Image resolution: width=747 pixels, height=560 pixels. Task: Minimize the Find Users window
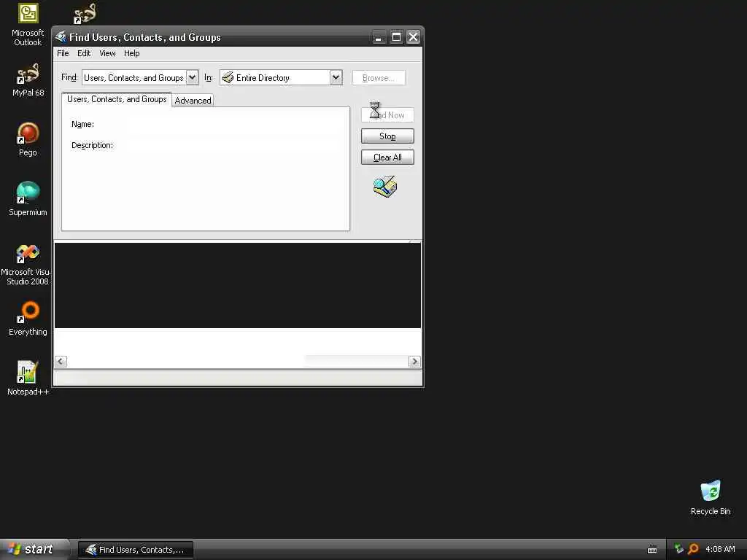[x=379, y=37]
